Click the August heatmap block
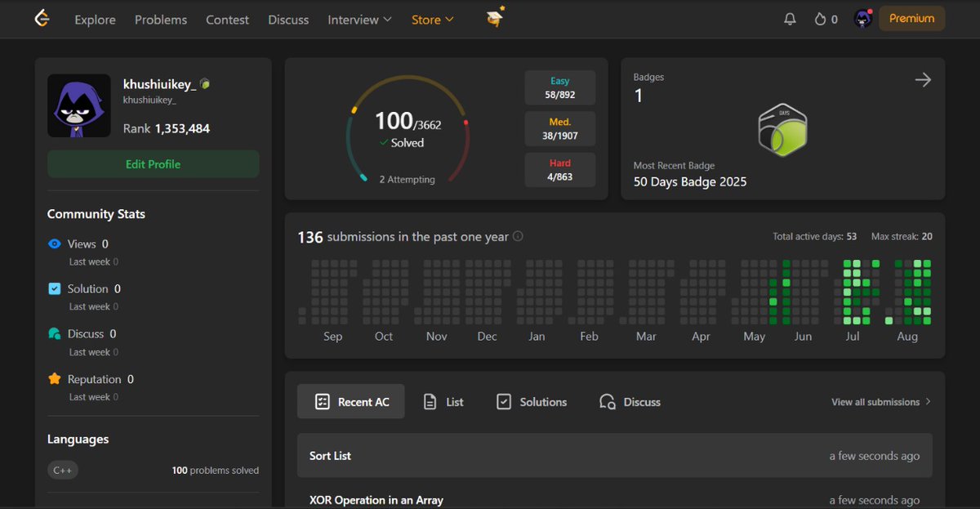This screenshot has height=509, width=980. (x=908, y=292)
